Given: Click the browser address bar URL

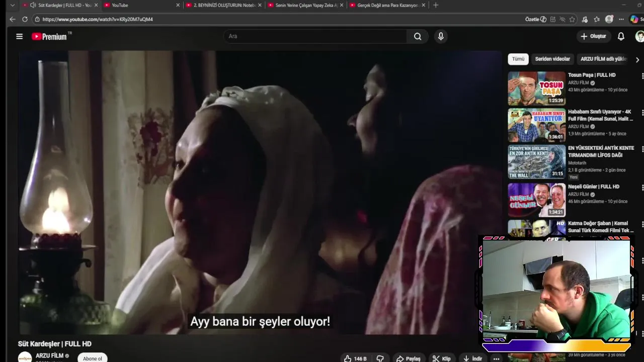Looking at the screenshot, I should pos(98,19).
